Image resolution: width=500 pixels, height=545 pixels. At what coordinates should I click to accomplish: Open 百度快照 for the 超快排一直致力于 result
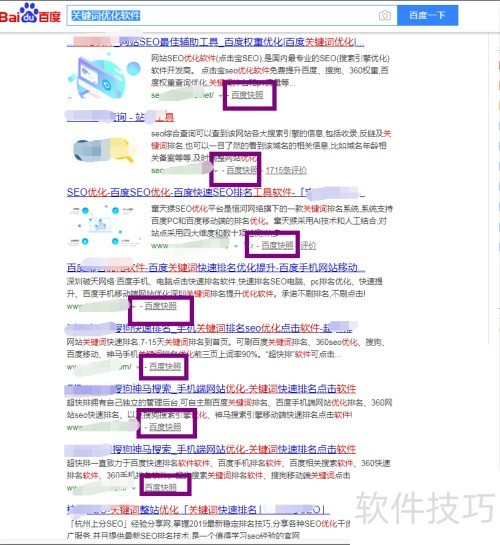pos(161,487)
